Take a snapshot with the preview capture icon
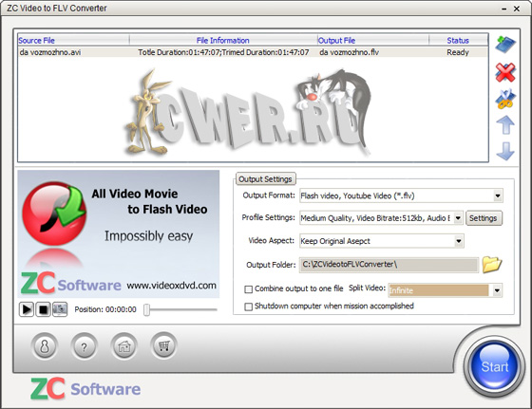The image size is (532, 409). coord(60,309)
